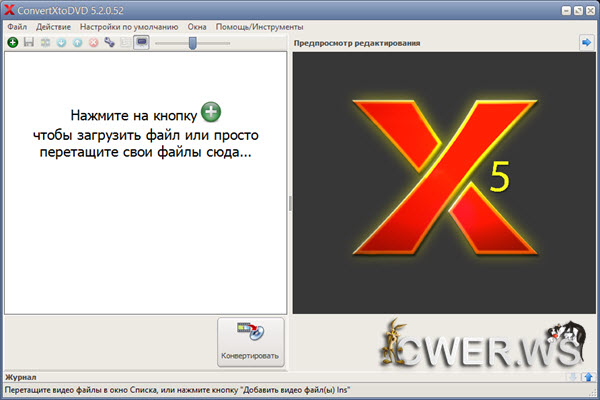Image resolution: width=600 pixels, height=400 pixels.
Task: Click the save project floppy disk icon
Action: 28,43
